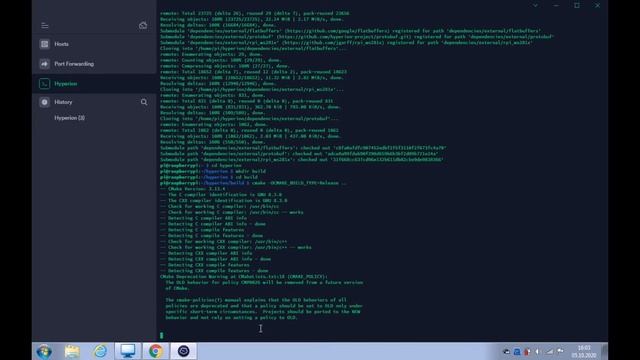Expand the chevron dropdown in the title bar

click(x=535, y=5)
